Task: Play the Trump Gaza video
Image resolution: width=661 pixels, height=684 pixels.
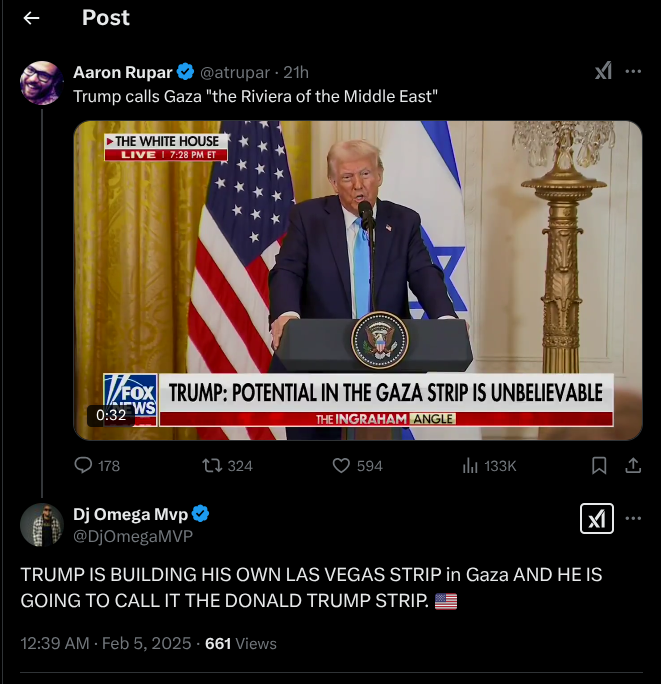Action: (x=358, y=280)
